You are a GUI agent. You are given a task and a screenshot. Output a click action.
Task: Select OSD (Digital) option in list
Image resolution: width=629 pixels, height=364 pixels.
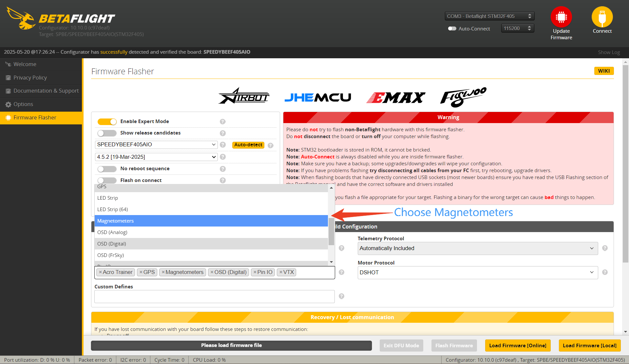coord(211,244)
